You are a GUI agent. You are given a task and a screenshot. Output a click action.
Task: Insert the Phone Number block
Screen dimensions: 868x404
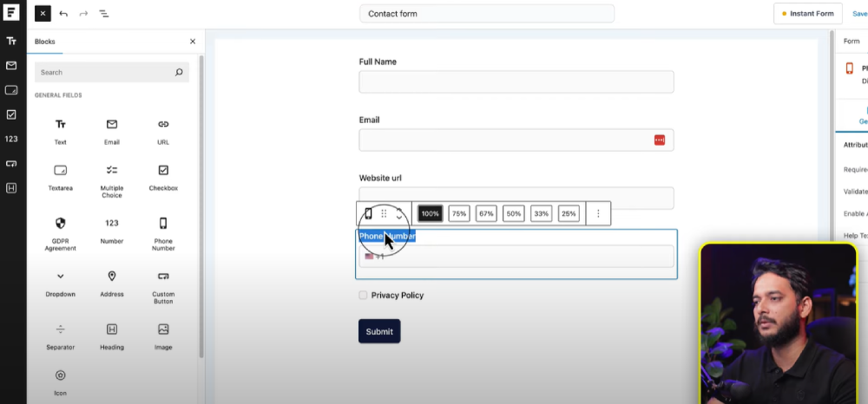click(163, 234)
